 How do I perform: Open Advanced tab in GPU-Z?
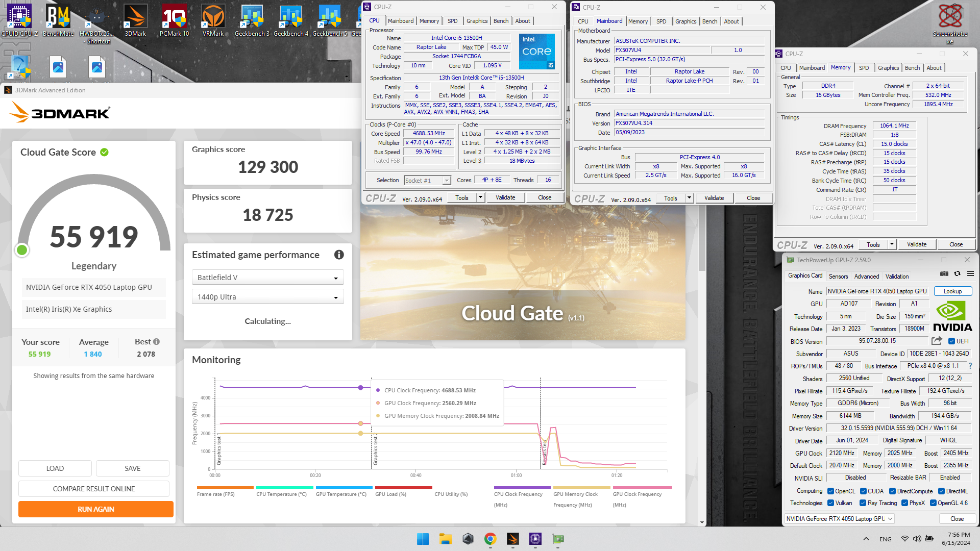pos(867,277)
